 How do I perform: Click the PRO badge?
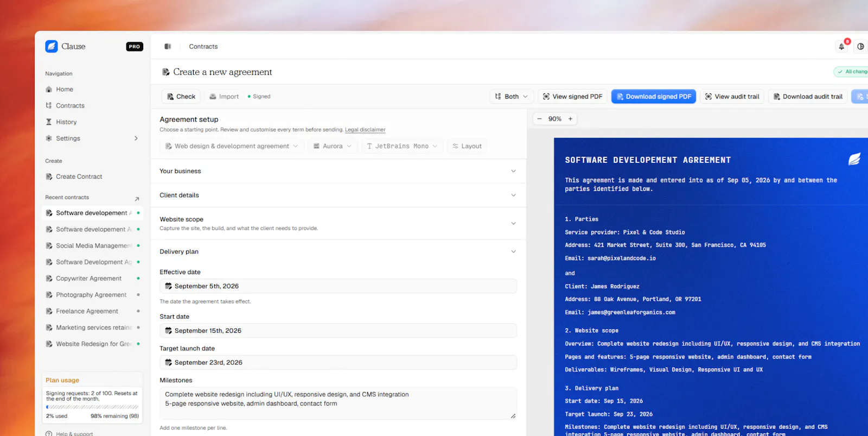click(135, 47)
